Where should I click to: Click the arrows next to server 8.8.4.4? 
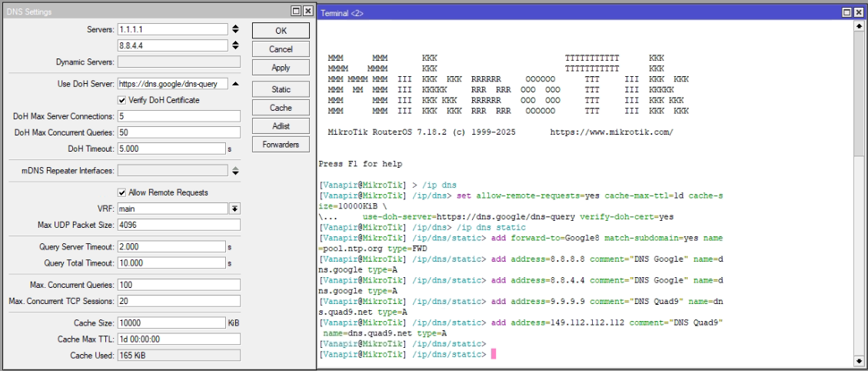click(235, 45)
